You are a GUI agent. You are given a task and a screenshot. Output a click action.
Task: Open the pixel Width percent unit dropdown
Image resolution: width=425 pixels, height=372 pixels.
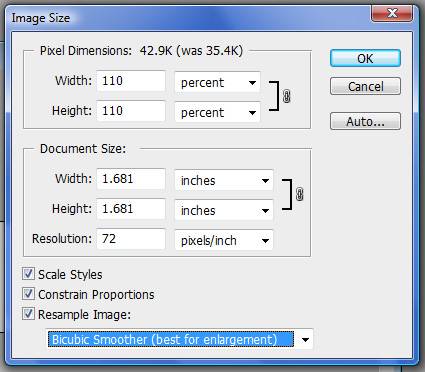tap(217, 82)
